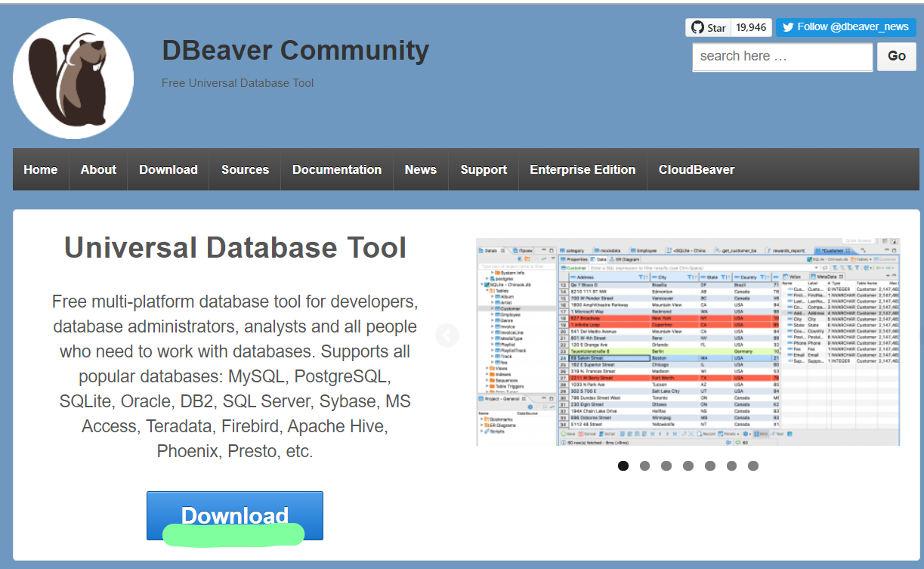Open the Support menu item
This screenshot has width=924, height=569.
pos(484,169)
